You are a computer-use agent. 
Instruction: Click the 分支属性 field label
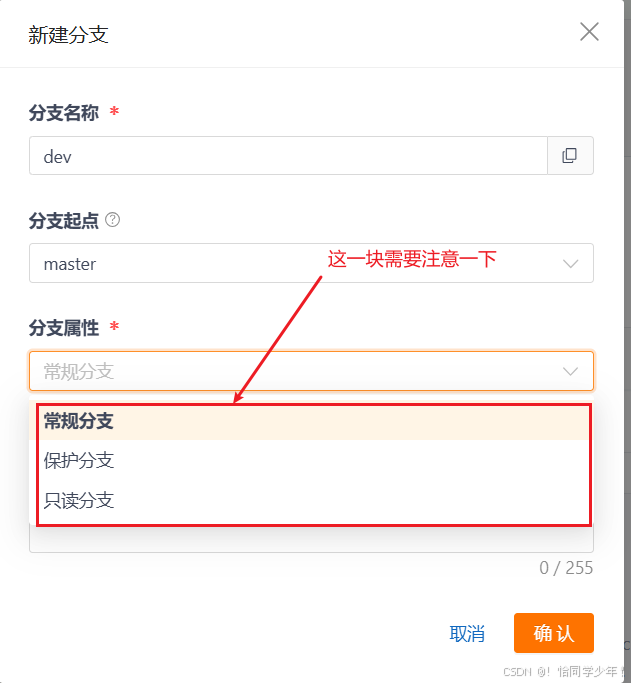64,328
